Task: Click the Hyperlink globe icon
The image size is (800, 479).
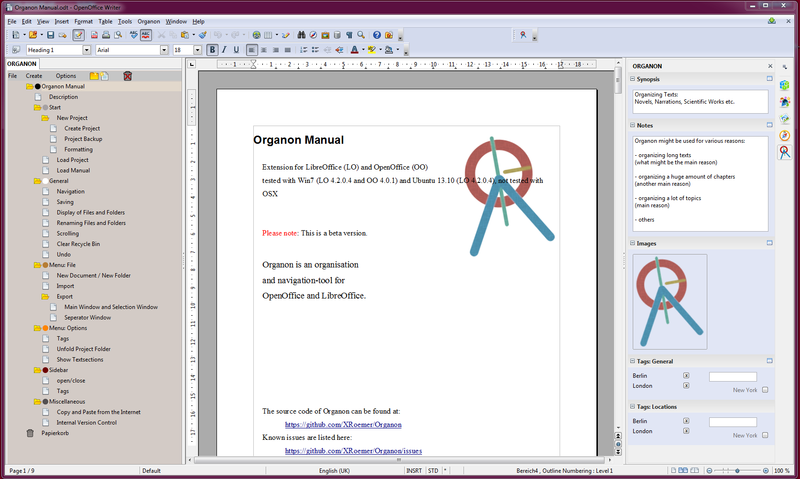Action: (257, 35)
